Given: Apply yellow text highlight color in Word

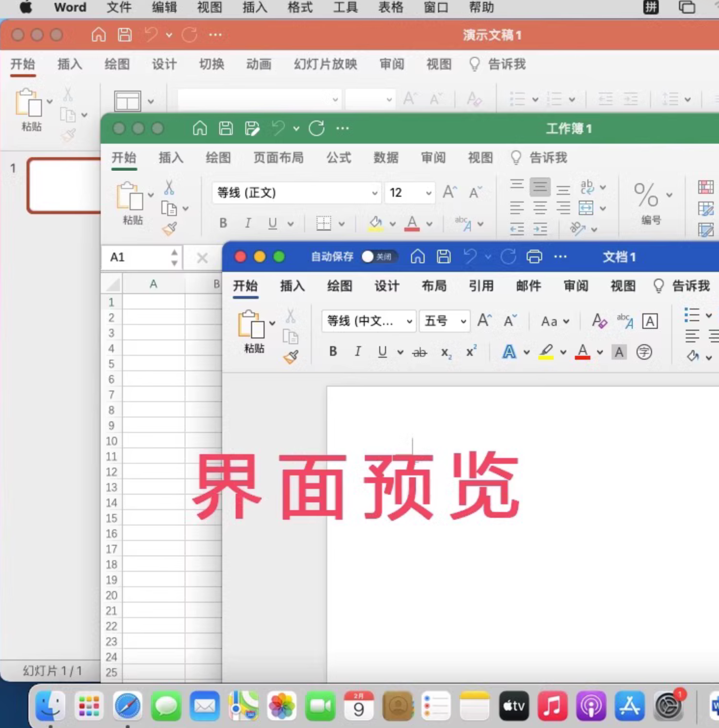Looking at the screenshot, I should [x=546, y=352].
